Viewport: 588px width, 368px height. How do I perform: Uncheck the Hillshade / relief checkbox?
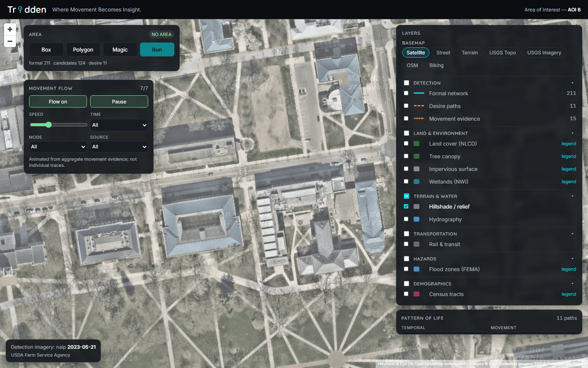(406, 206)
